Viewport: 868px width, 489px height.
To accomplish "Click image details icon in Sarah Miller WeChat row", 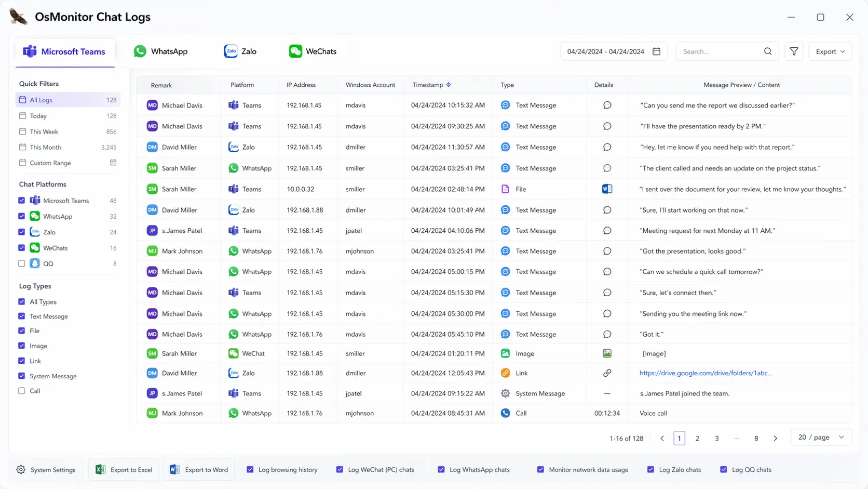I will pyautogui.click(x=607, y=353).
